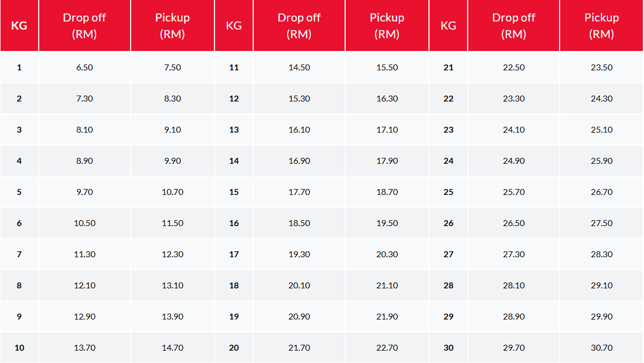Click drop off price 10.50 for 6 KG

click(84, 223)
